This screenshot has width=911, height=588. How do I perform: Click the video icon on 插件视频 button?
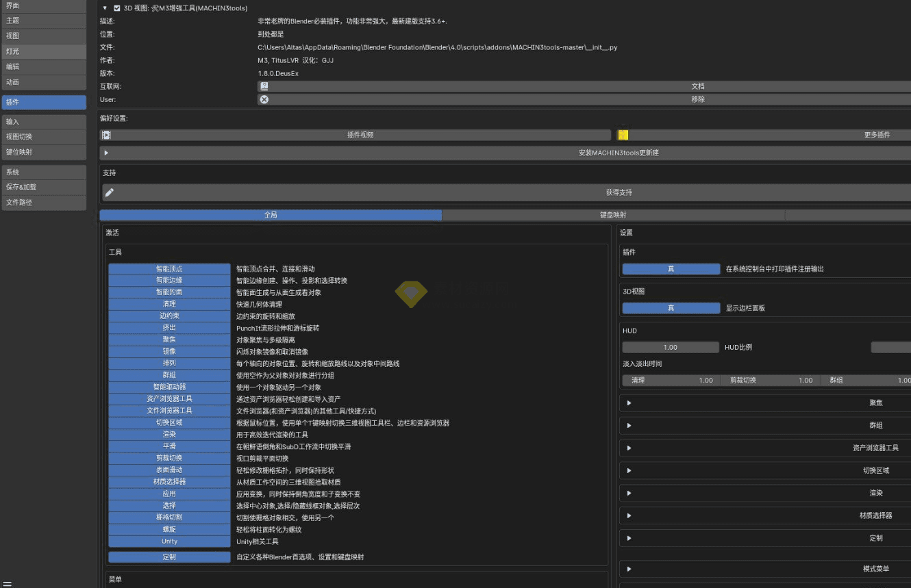click(x=105, y=135)
